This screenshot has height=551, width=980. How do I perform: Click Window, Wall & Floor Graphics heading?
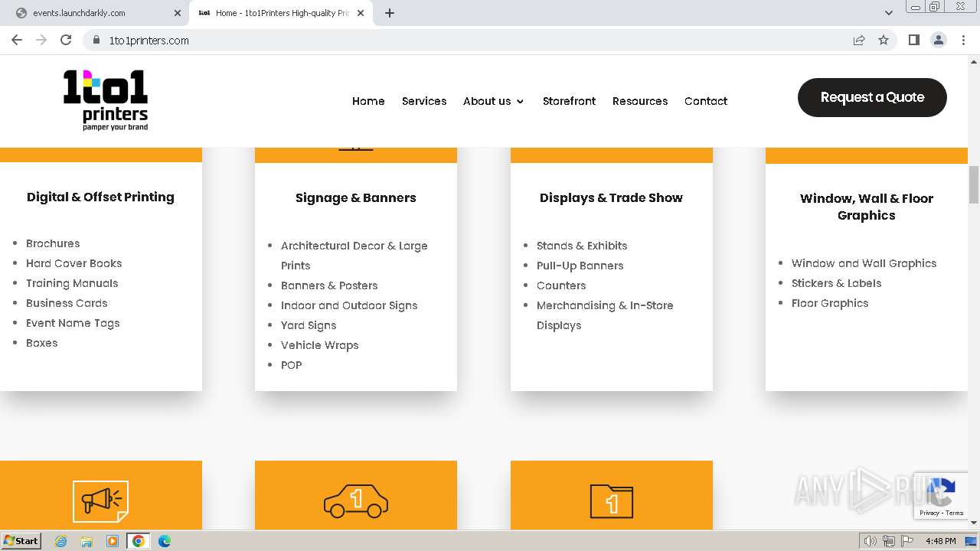click(867, 207)
